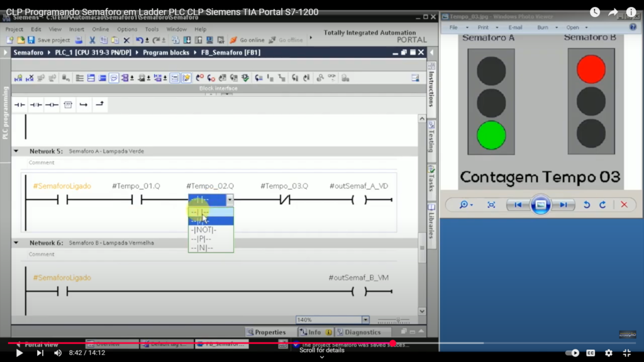Click the Block interface bar

[x=218, y=88]
